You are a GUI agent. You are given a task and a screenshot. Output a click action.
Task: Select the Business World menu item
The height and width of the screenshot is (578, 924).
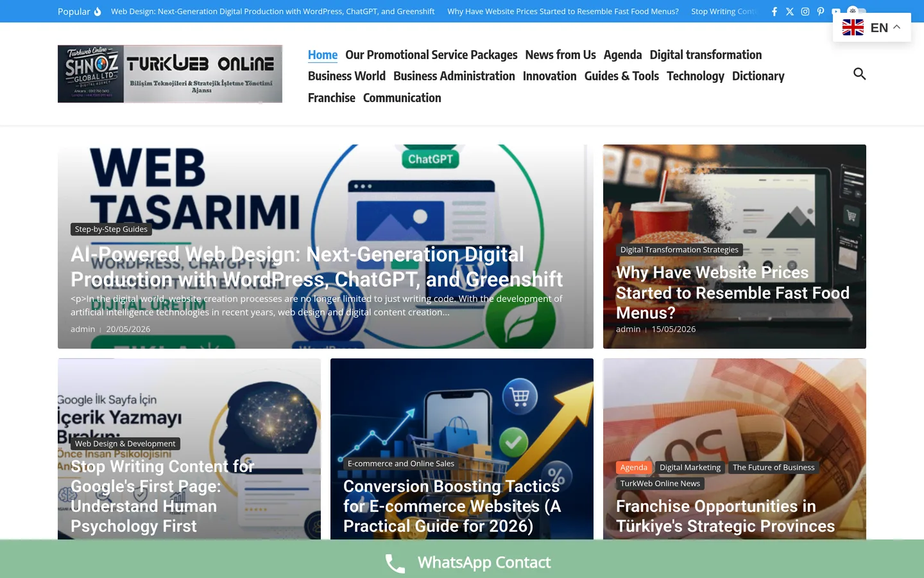click(x=346, y=76)
